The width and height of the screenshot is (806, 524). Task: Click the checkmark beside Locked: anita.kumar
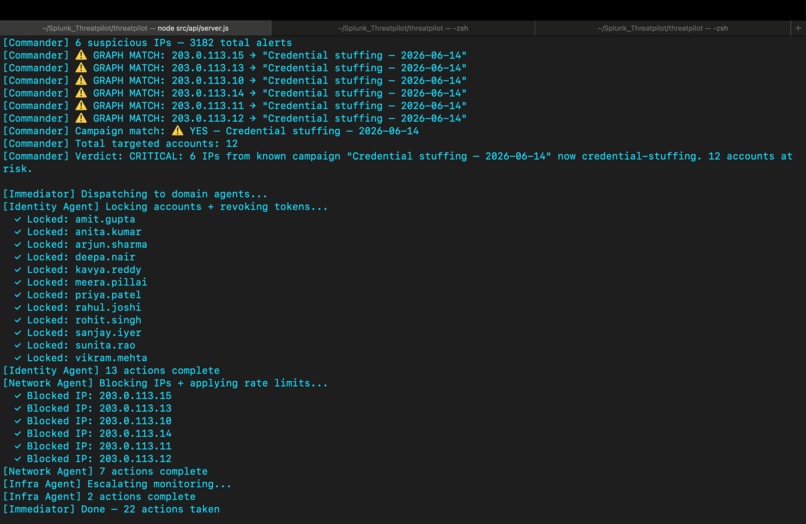coord(18,232)
